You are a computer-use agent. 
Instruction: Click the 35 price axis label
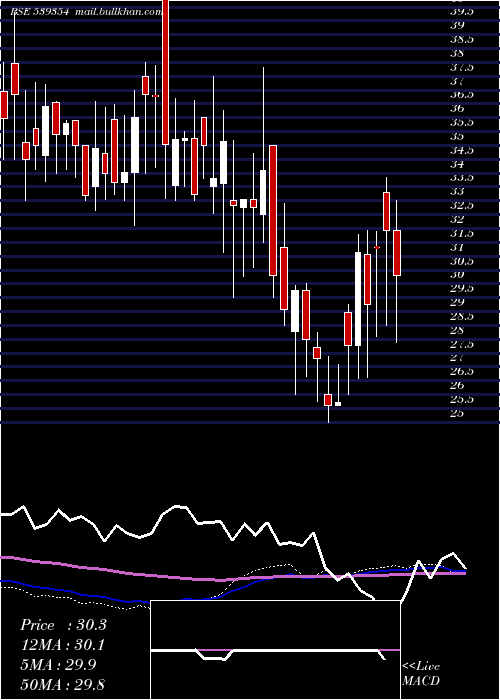(456, 136)
